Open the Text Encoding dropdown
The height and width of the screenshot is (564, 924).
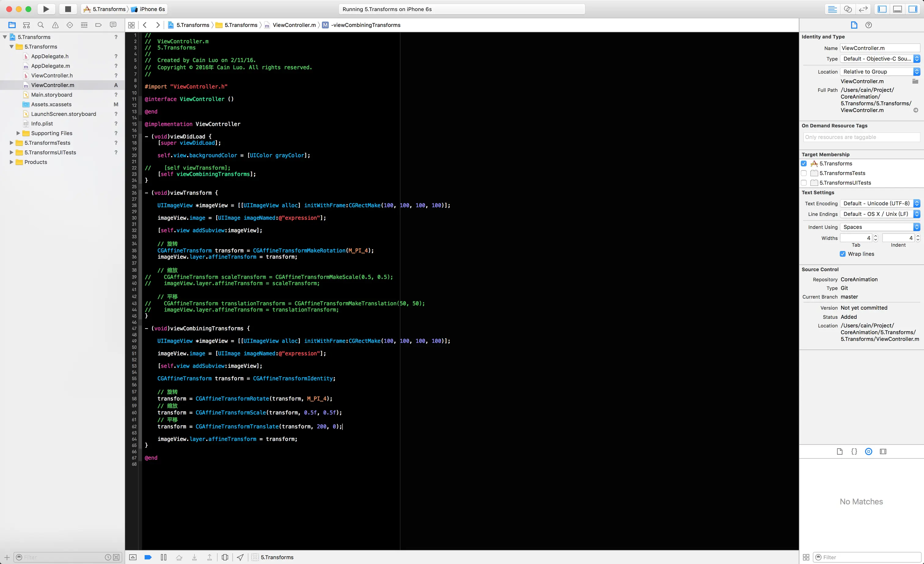pos(880,203)
